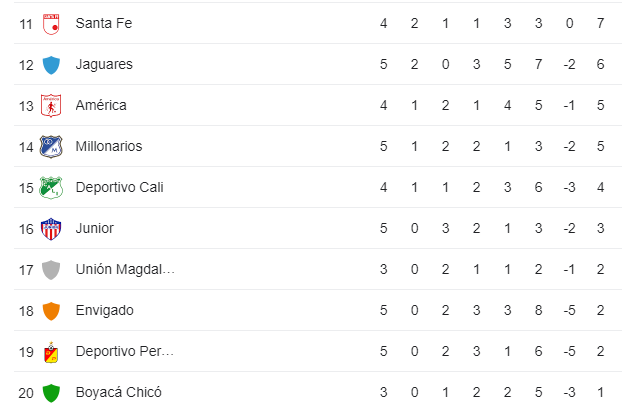Select the Deportivo Cali name
Screen dimensions: 622x419
119,187
